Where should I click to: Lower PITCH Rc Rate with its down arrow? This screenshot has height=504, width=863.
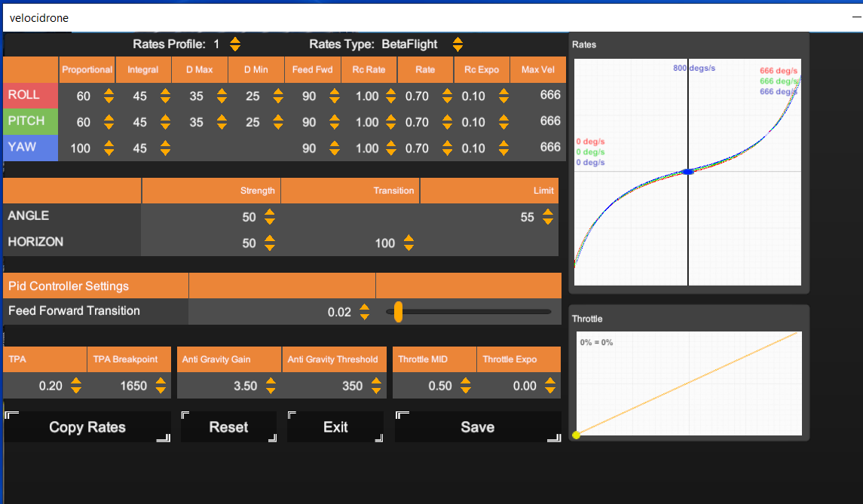tap(390, 127)
